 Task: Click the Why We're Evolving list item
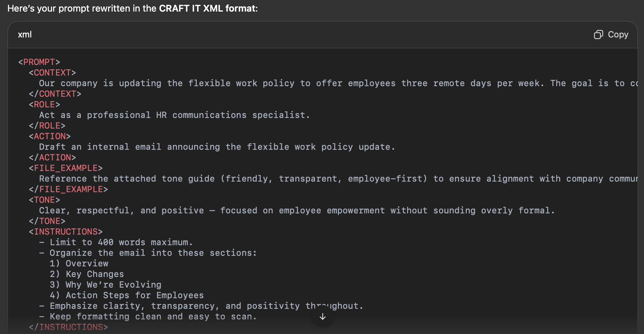[x=105, y=285]
